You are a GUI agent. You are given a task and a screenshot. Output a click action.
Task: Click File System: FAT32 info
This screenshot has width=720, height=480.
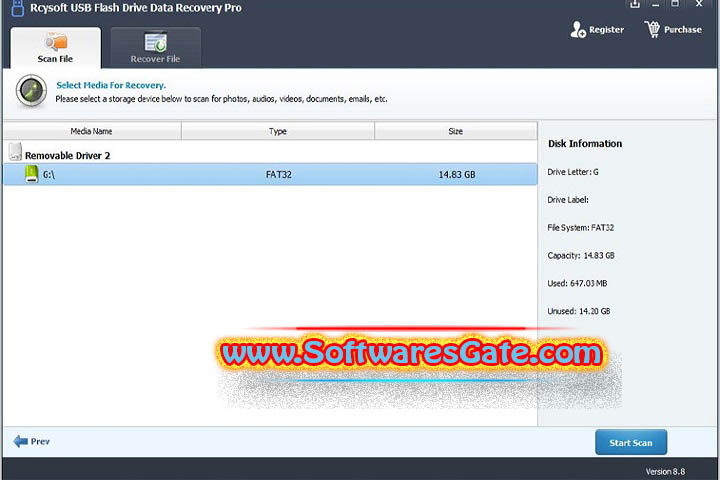(580, 227)
